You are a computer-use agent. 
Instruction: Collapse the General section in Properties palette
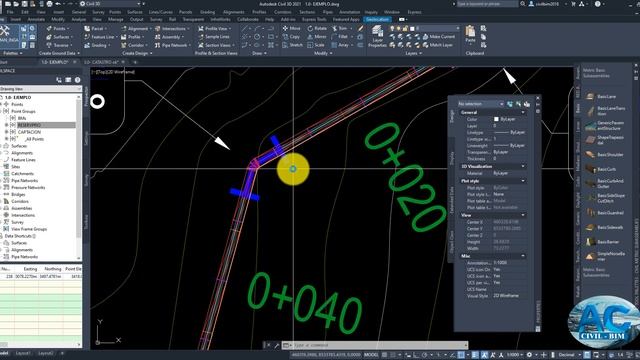tap(523, 112)
